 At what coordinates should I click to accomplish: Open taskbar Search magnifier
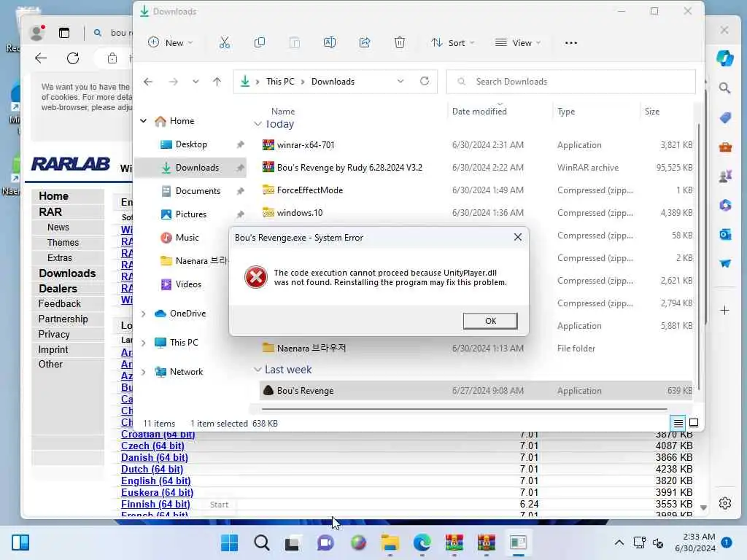tap(262, 542)
